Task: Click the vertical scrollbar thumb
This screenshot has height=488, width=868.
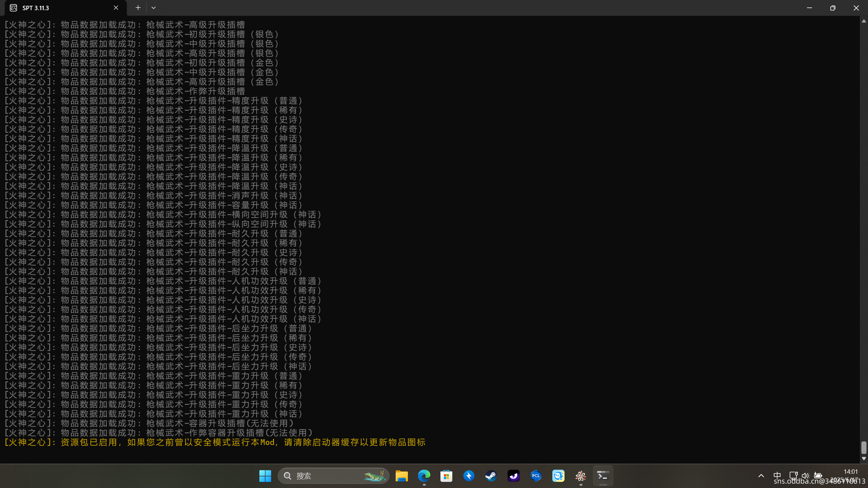Action: pyautogui.click(x=864, y=447)
